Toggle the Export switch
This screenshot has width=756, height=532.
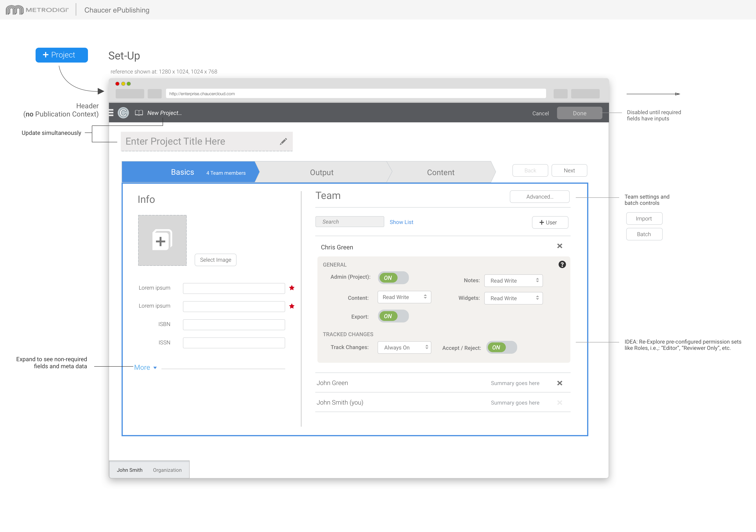tap(393, 316)
